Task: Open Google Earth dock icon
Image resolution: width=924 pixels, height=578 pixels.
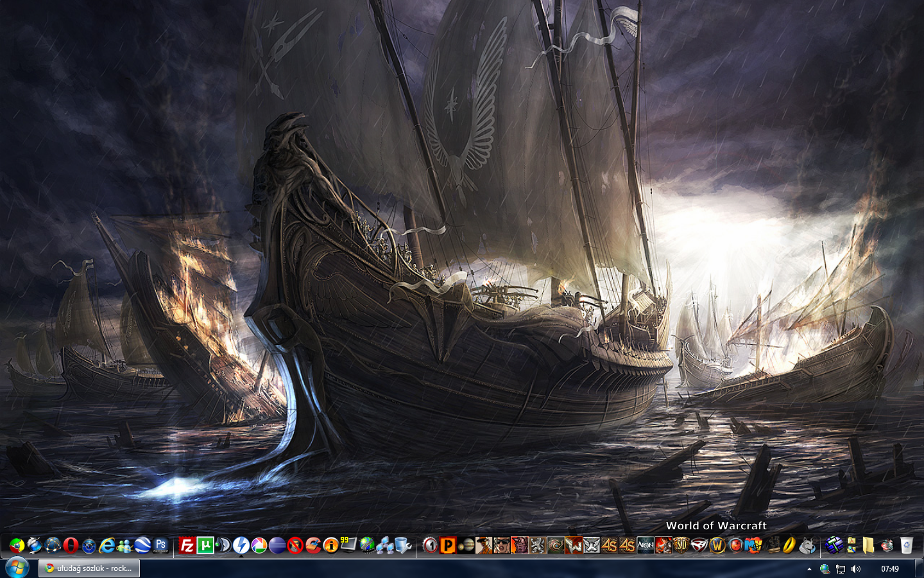Action: tap(142, 546)
